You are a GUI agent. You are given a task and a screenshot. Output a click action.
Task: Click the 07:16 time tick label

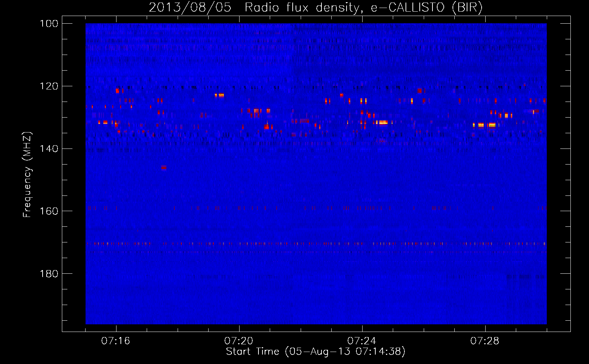(116, 341)
